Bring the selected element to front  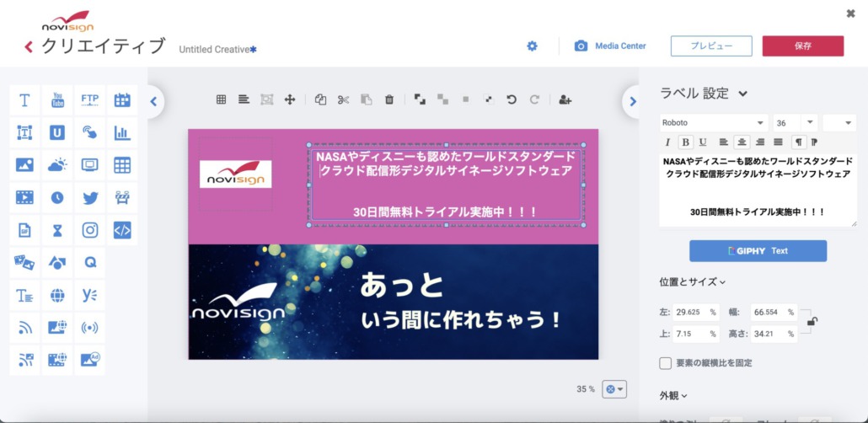click(421, 99)
